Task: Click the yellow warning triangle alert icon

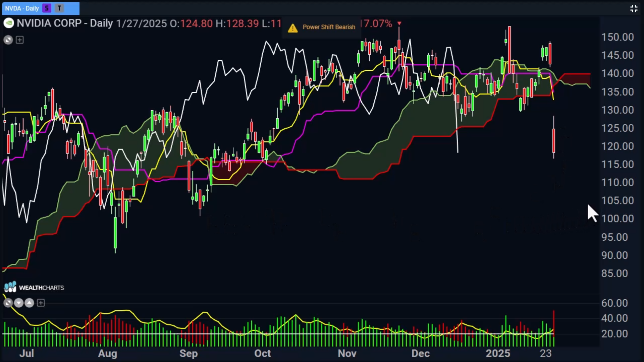Action: (292, 28)
